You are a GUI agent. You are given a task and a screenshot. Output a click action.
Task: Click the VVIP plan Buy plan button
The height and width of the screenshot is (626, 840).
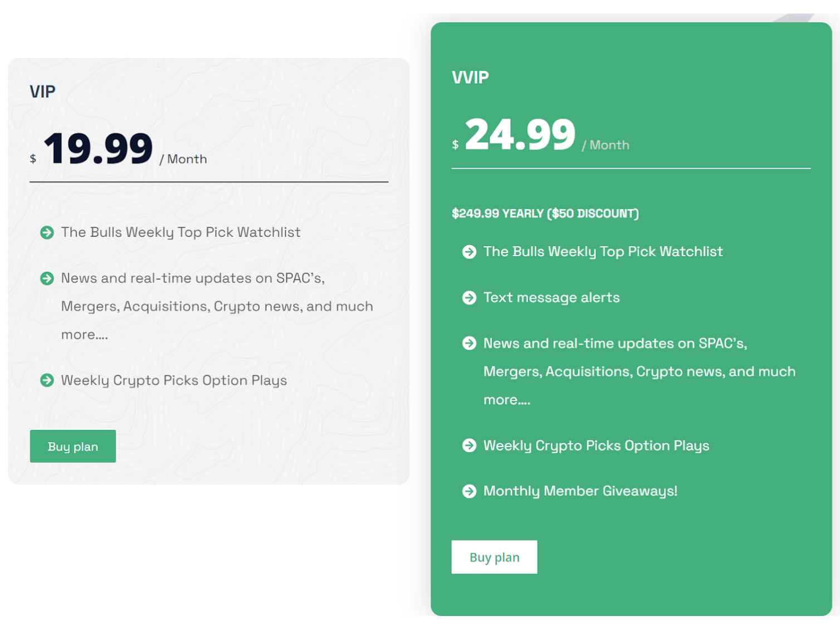494,557
